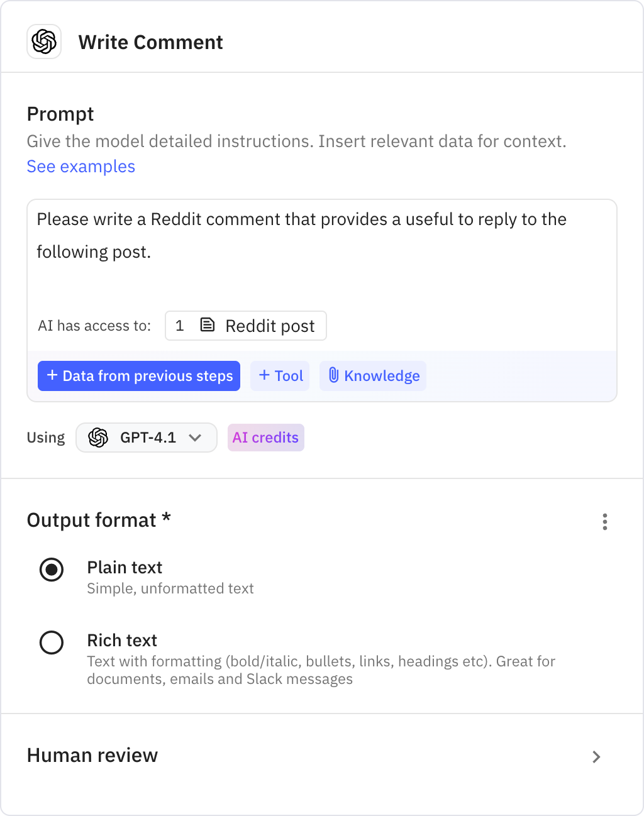Click the paperclip icon on the Knowledge button

[334, 375]
